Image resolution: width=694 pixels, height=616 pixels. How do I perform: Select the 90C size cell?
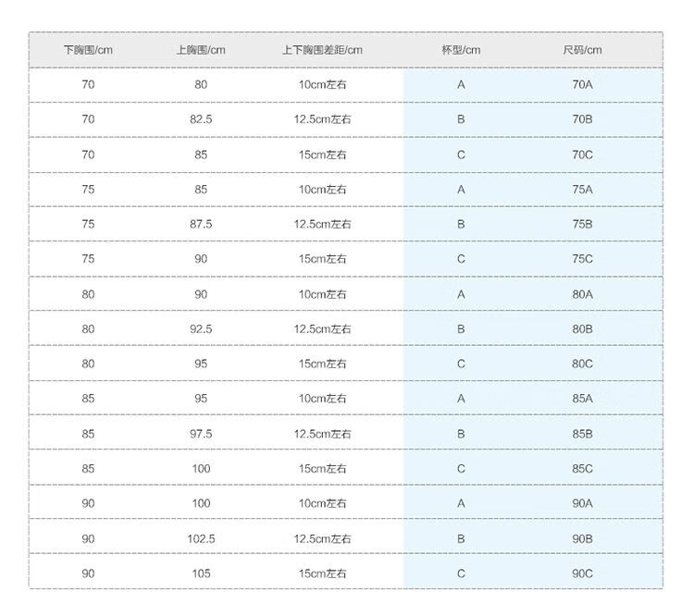[x=582, y=573]
